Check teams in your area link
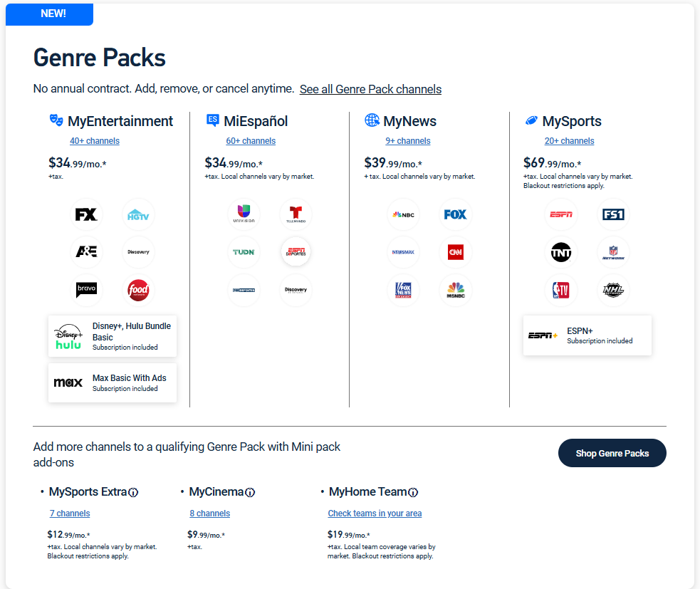The width and height of the screenshot is (700, 589). pyautogui.click(x=375, y=513)
